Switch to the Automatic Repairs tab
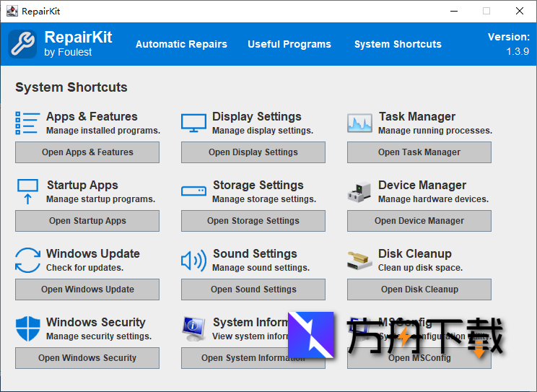 click(181, 44)
